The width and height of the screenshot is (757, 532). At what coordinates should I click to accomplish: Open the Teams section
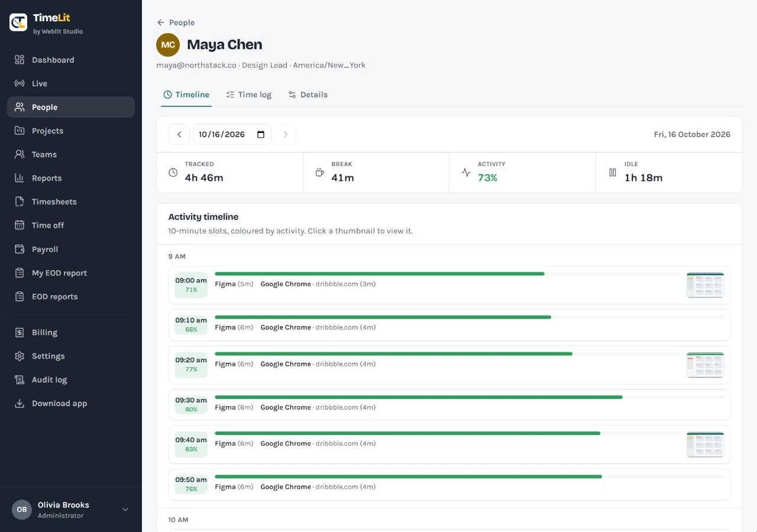[x=71, y=154]
